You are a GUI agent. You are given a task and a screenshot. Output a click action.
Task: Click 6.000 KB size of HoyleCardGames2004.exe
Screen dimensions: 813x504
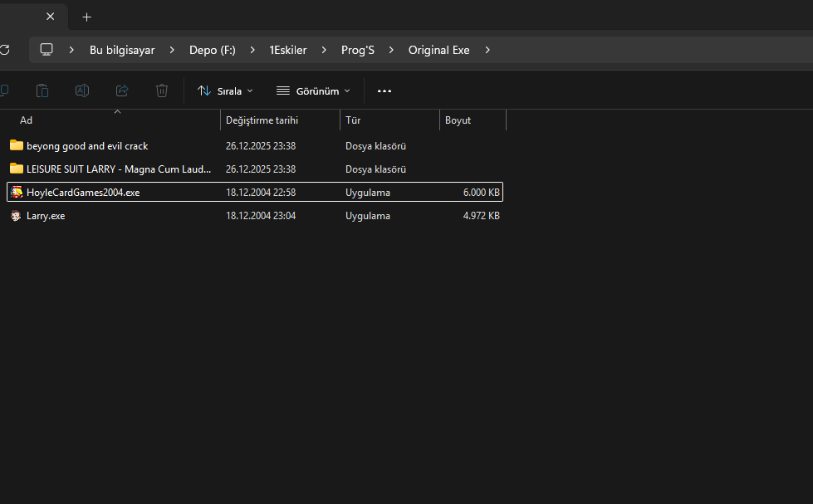[x=481, y=193]
